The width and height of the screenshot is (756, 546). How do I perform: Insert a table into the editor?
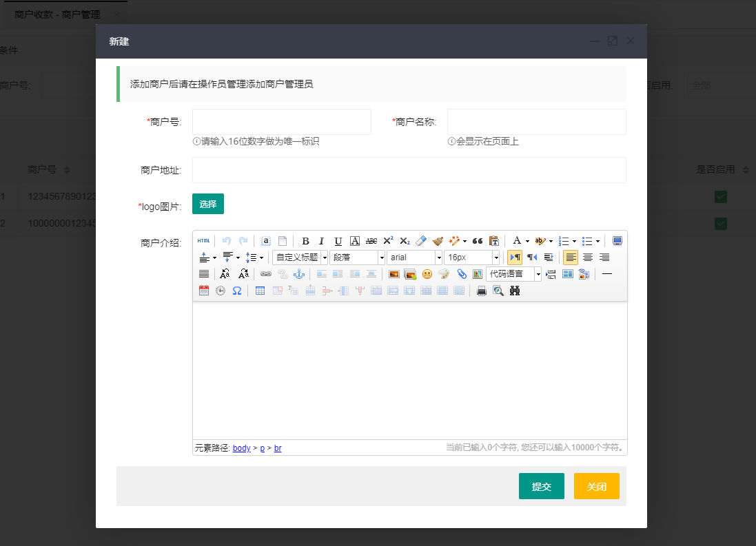click(258, 291)
